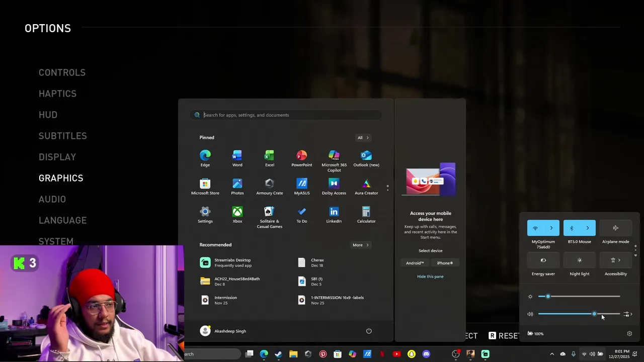Open Microsoft 365 Copilot from Start
This screenshot has height=362, width=644.
tap(334, 161)
